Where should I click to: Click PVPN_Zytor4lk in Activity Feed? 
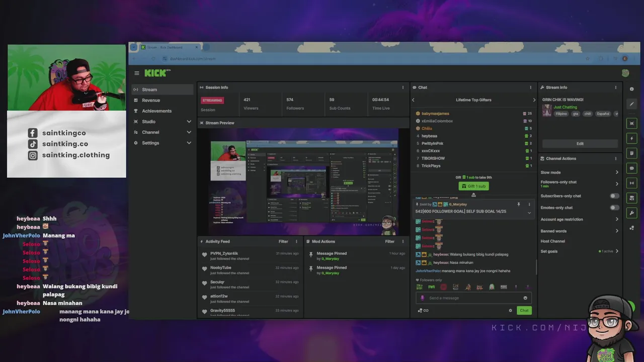click(x=224, y=253)
